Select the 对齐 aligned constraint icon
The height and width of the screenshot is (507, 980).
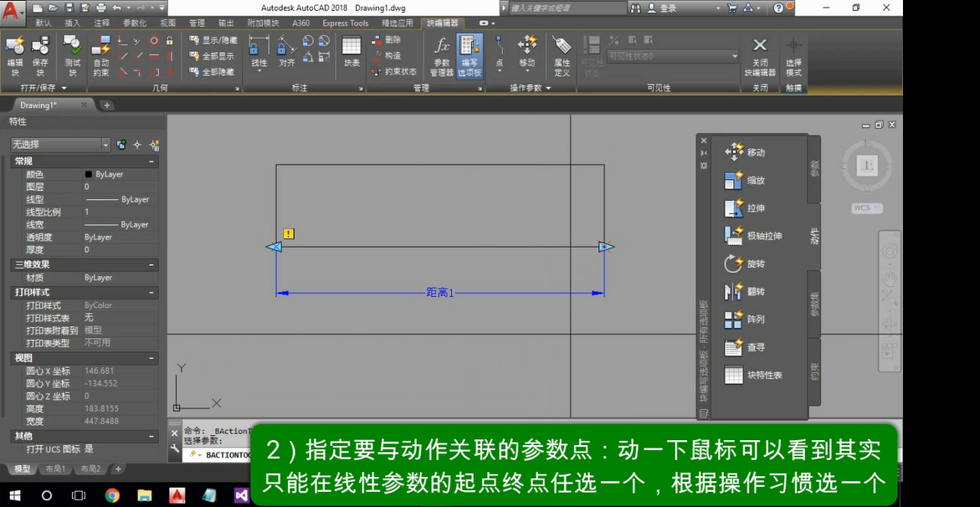coord(287,52)
